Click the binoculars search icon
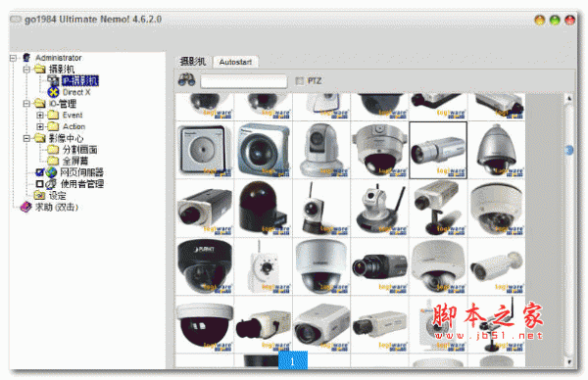The height and width of the screenshot is (380, 588). point(186,79)
